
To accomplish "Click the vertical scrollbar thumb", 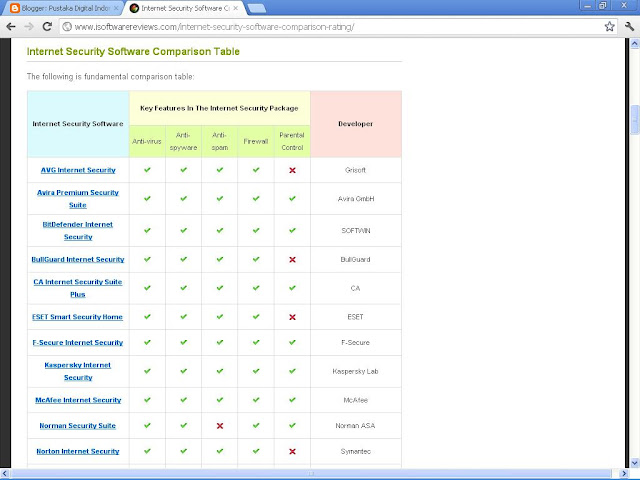I will point(635,119).
